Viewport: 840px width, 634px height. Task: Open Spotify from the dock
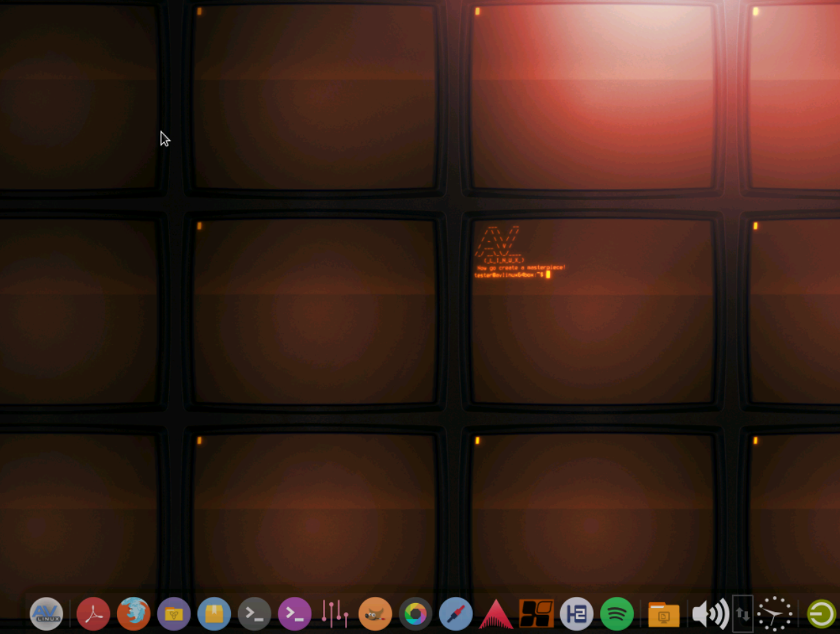tap(617, 613)
